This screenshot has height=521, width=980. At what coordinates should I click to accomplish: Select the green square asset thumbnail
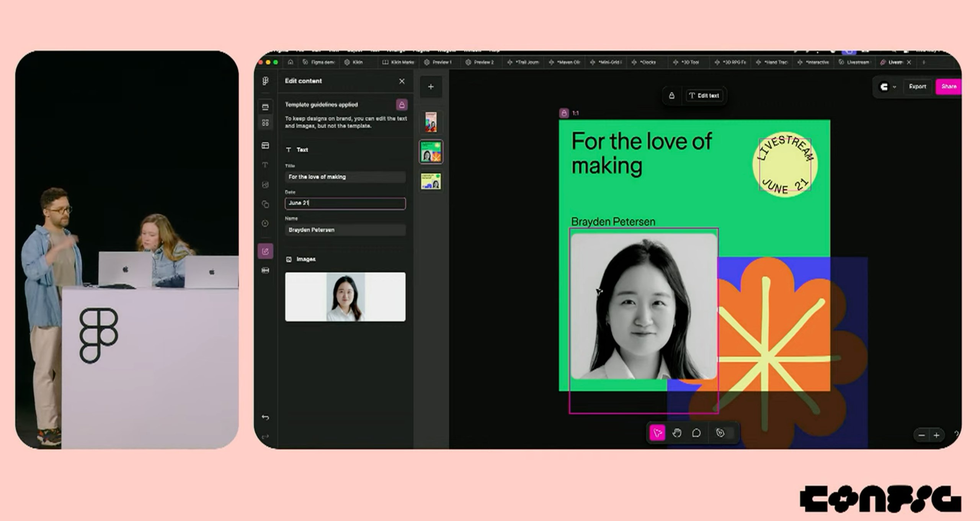click(x=431, y=152)
